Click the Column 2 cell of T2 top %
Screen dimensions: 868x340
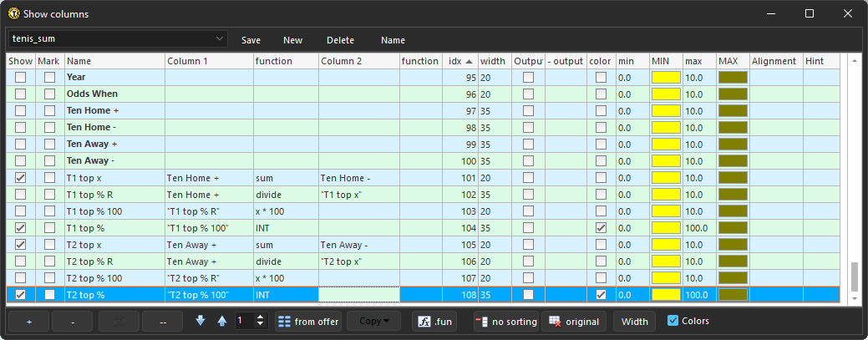(358, 294)
